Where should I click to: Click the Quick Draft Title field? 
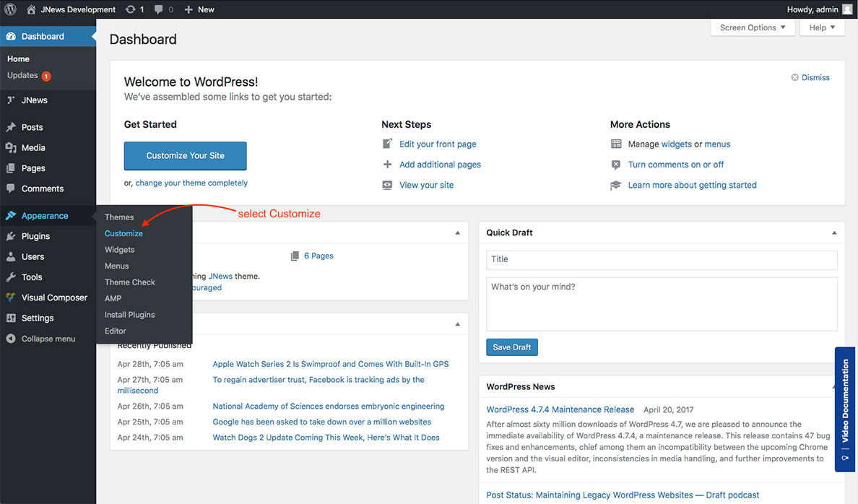[x=662, y=259]
